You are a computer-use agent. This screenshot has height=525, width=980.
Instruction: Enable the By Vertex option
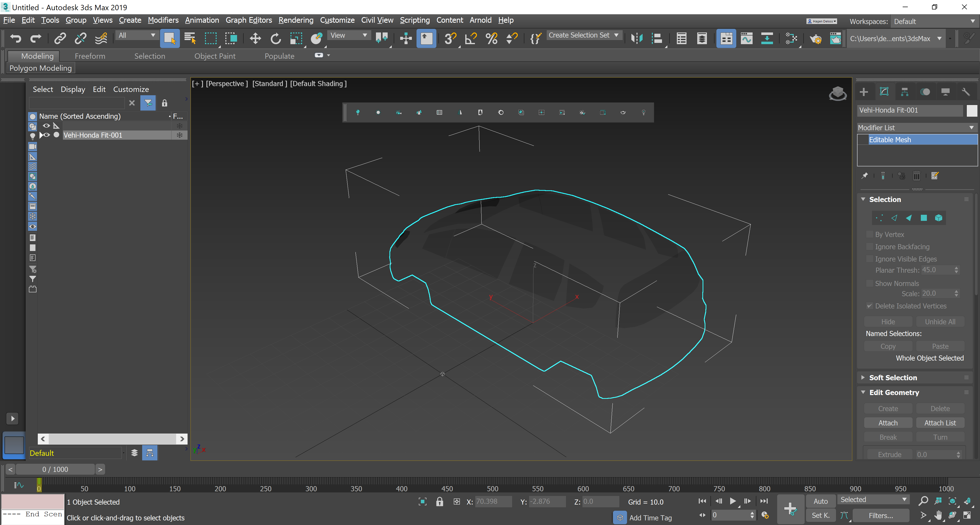[x=870, y=234]
